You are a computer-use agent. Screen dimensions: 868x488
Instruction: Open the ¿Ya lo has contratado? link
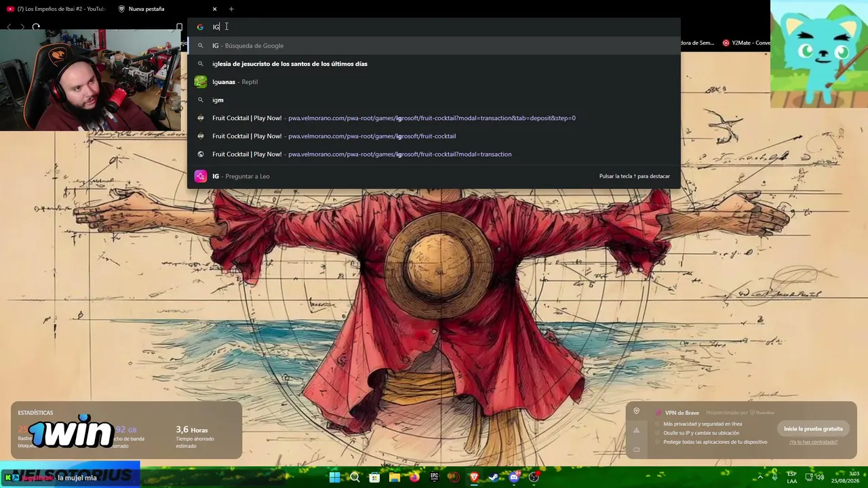pyautogui.click(x=813, y=442)
